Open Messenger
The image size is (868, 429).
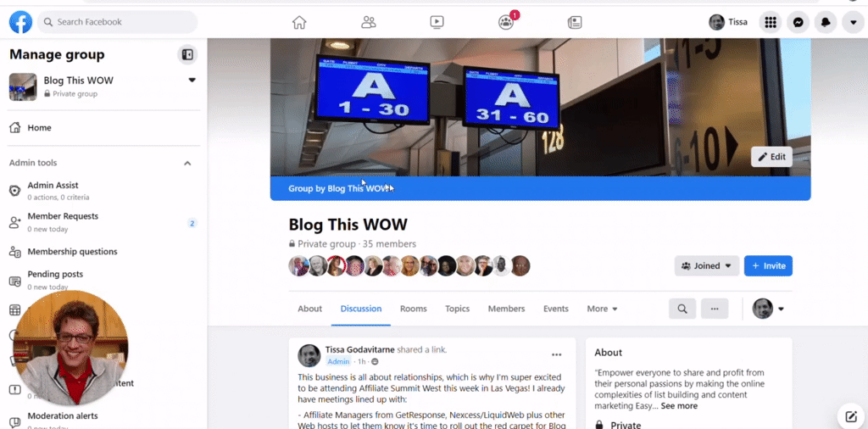coord(798,22)
